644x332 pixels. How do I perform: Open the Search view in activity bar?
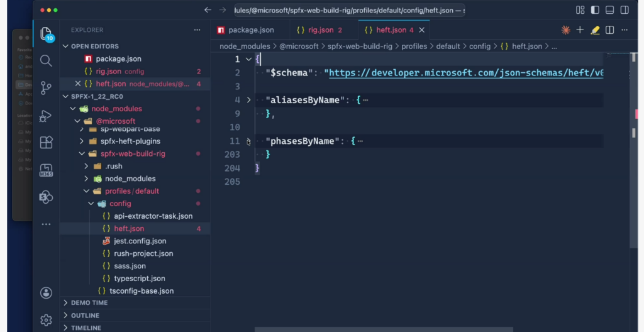click(46, 60)
